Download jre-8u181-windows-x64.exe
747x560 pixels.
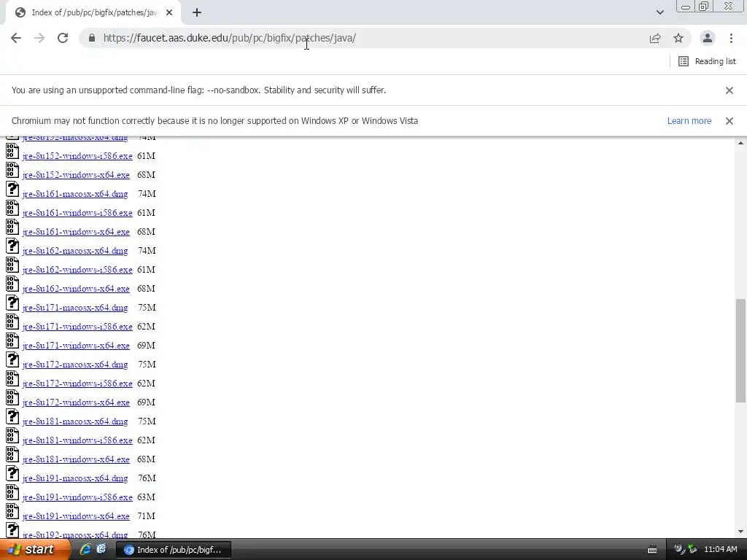tap(76, 459)
